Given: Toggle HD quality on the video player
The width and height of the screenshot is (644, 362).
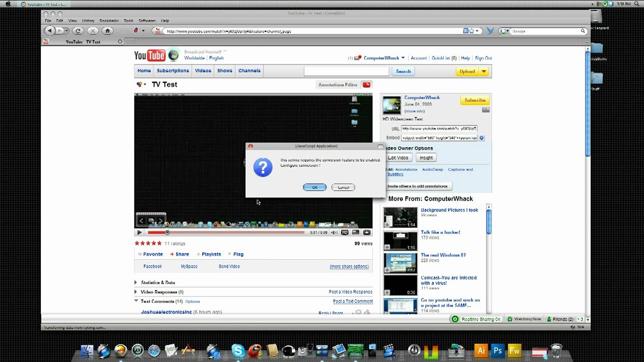Looking at the screenshot, I should [x=345, y=232].
